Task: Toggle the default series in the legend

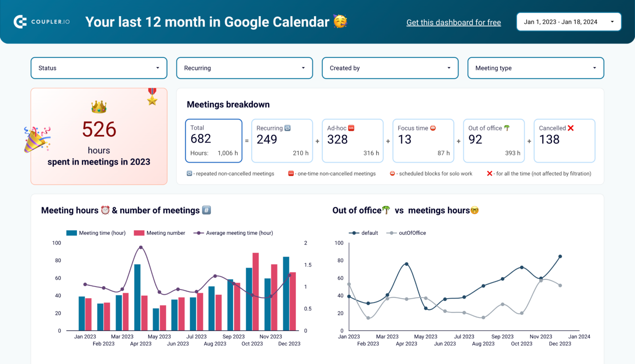Action: tap(364, 233)
